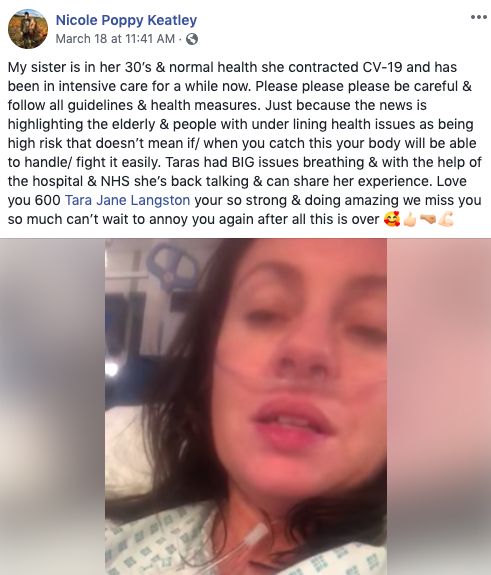Click the thumbs up emoji
The height and width of the screenshot is (575, 491).
(x=410, y=219)
